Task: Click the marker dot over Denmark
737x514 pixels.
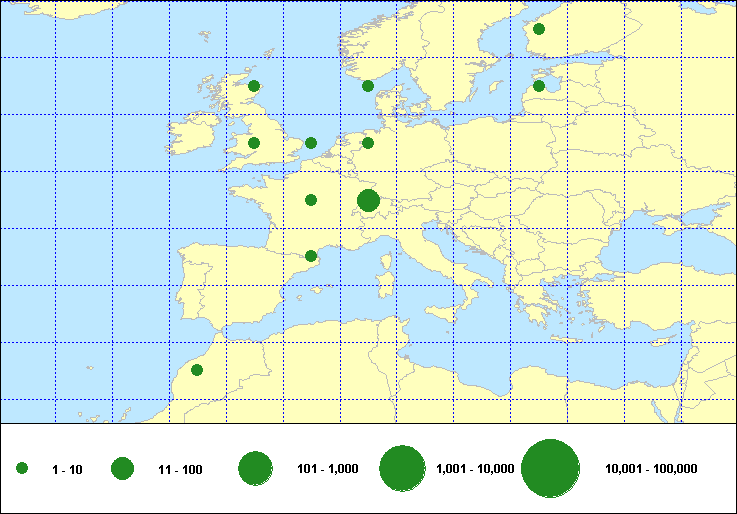Action: point(368,86)
